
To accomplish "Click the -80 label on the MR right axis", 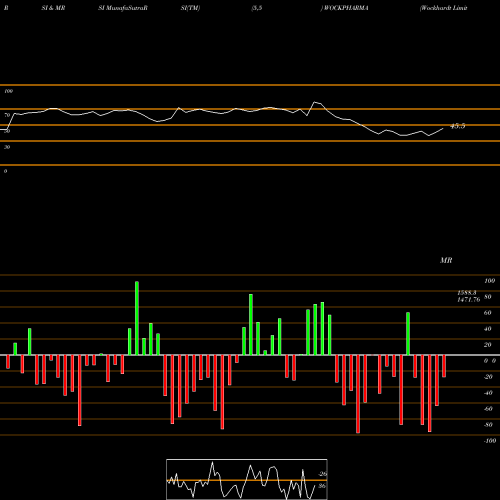I will [x=488, y=425].
